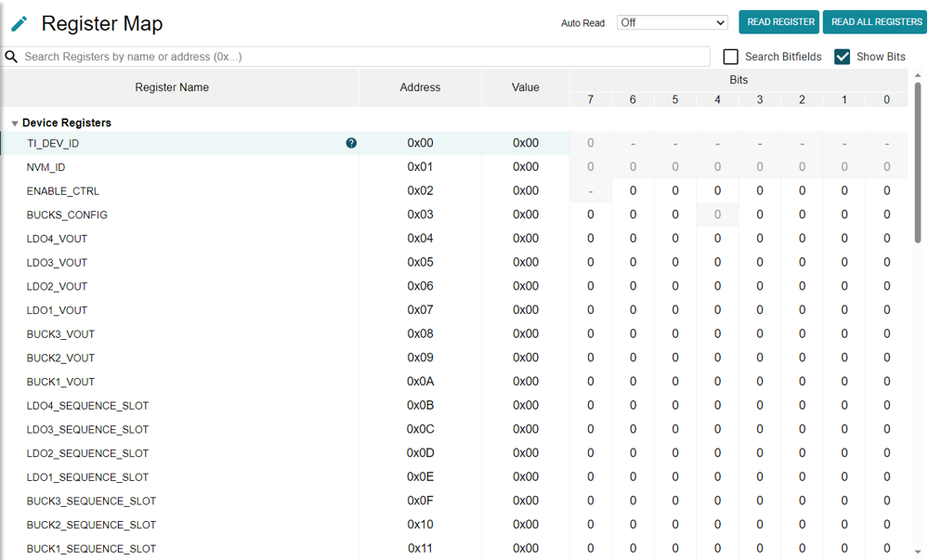
Task: Enable the Search Bitfields checkbox
Action: coord(730,57)
